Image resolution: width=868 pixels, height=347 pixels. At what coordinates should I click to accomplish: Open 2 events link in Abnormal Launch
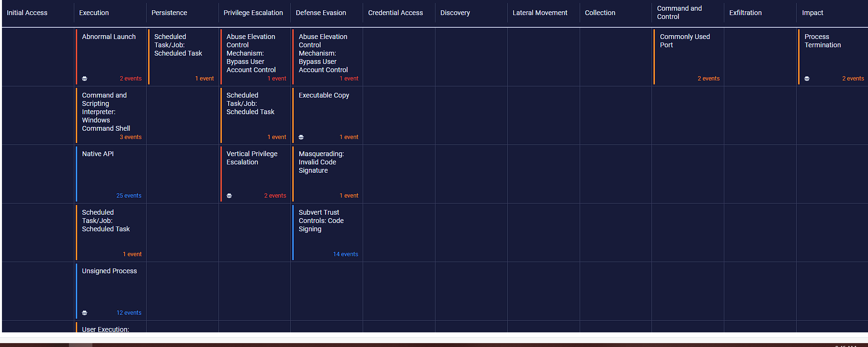click(x=130, y=79)
